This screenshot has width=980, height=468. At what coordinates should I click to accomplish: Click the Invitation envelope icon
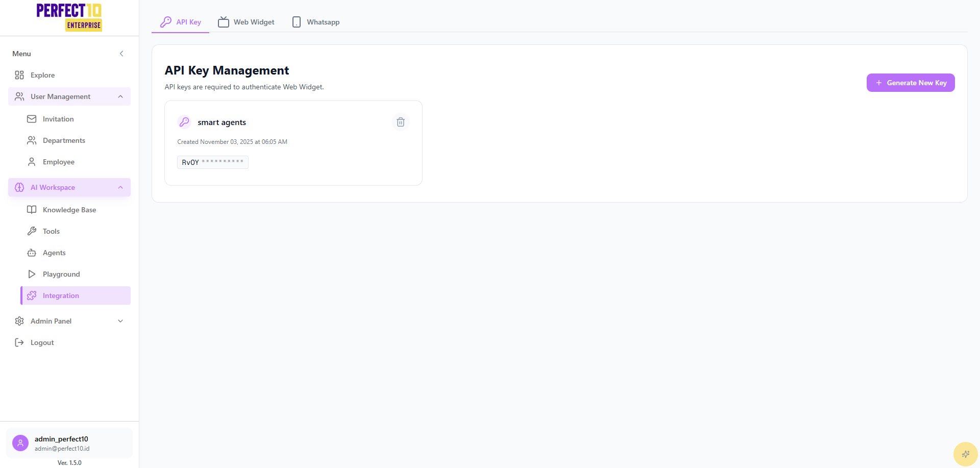pos(32,119)
